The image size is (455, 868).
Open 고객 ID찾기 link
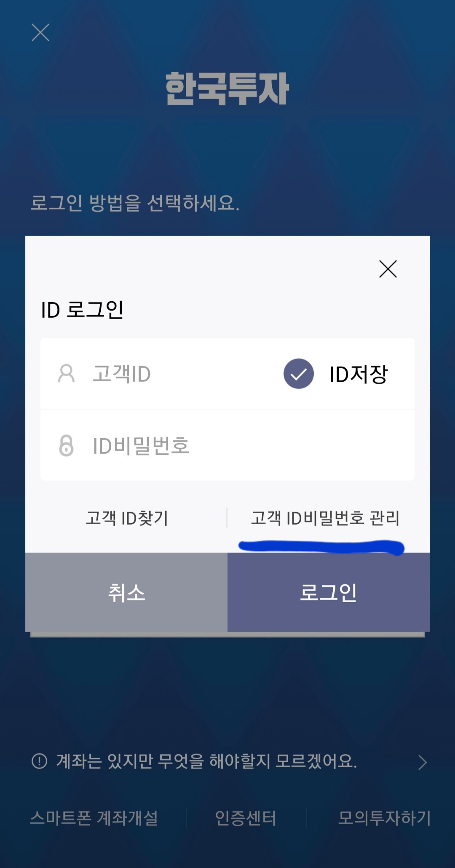(x=127, y=518)
